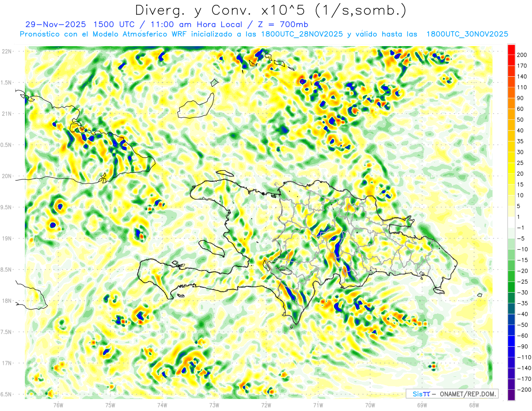Click the -1 color scale value
The height and width of the screenshot is (411, 532).
point(521,228)
